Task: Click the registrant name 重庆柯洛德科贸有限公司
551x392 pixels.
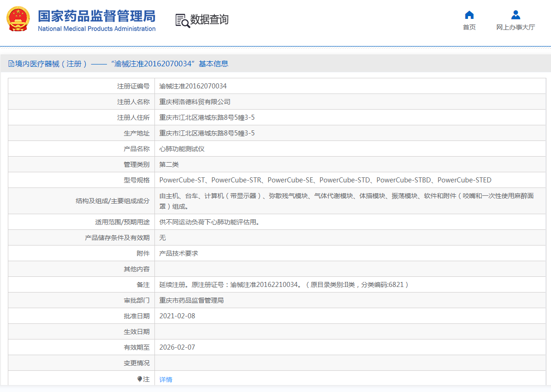Action: coord(195,102)
